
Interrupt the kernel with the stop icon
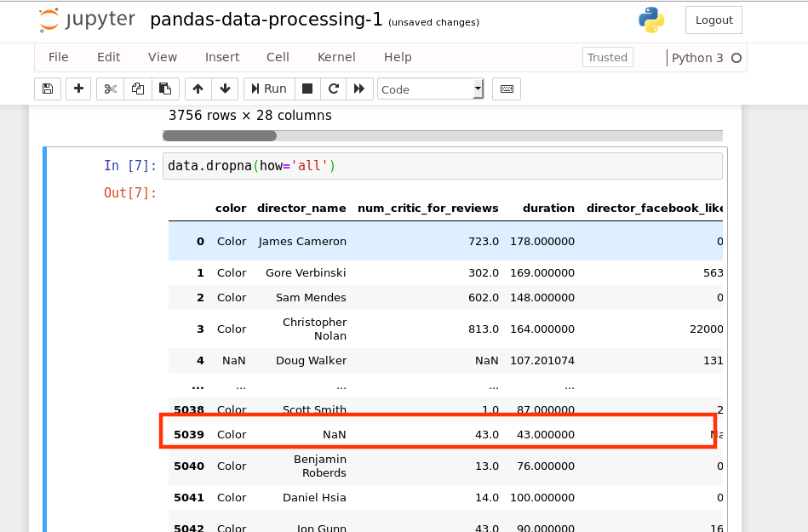point(307,89)
